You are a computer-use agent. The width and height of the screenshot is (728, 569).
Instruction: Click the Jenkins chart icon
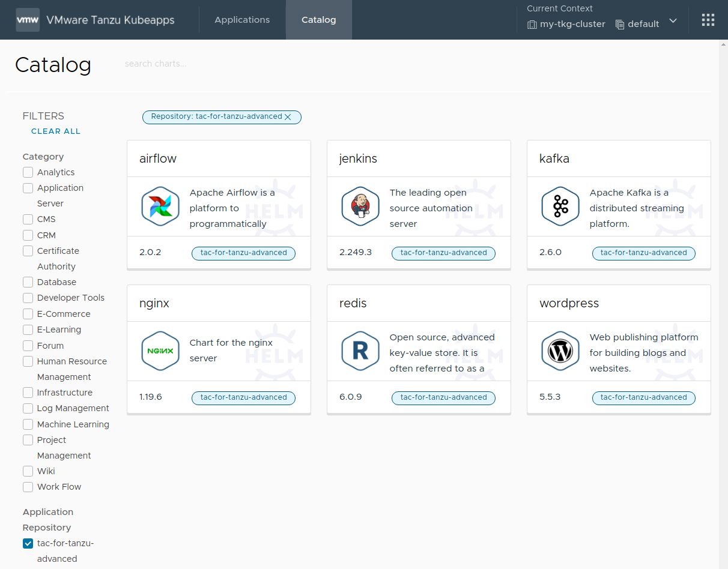[x=360, y=206]
